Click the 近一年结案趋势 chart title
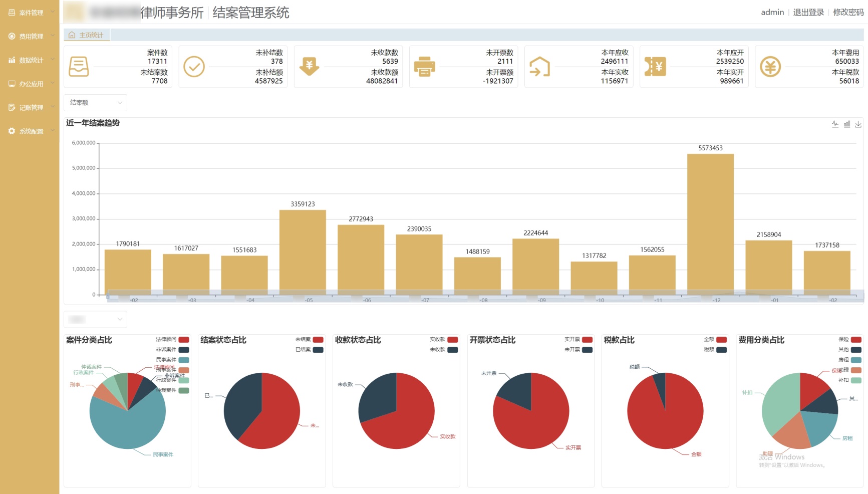This screenshot has height=494, width=868. [x=93, y=123]
